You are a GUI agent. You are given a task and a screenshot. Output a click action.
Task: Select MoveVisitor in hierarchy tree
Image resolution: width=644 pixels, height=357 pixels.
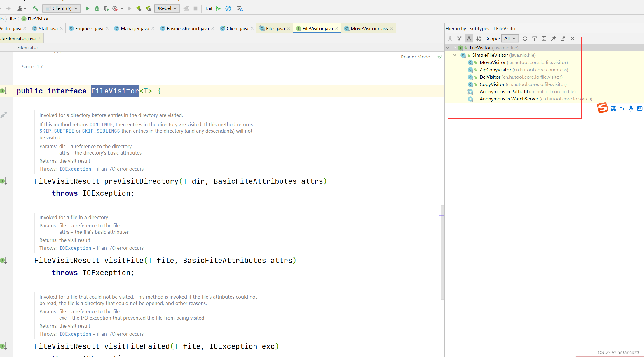[x=518, y=62]
